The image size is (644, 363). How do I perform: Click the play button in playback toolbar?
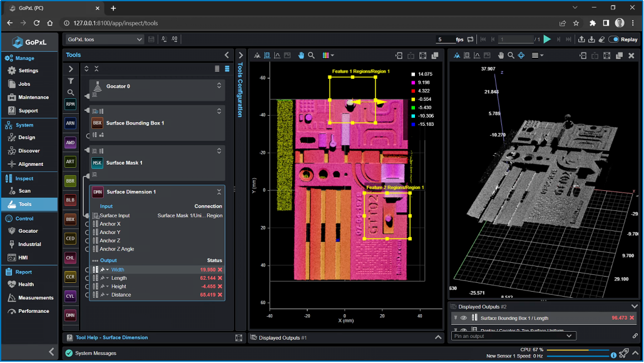point(547,39)
